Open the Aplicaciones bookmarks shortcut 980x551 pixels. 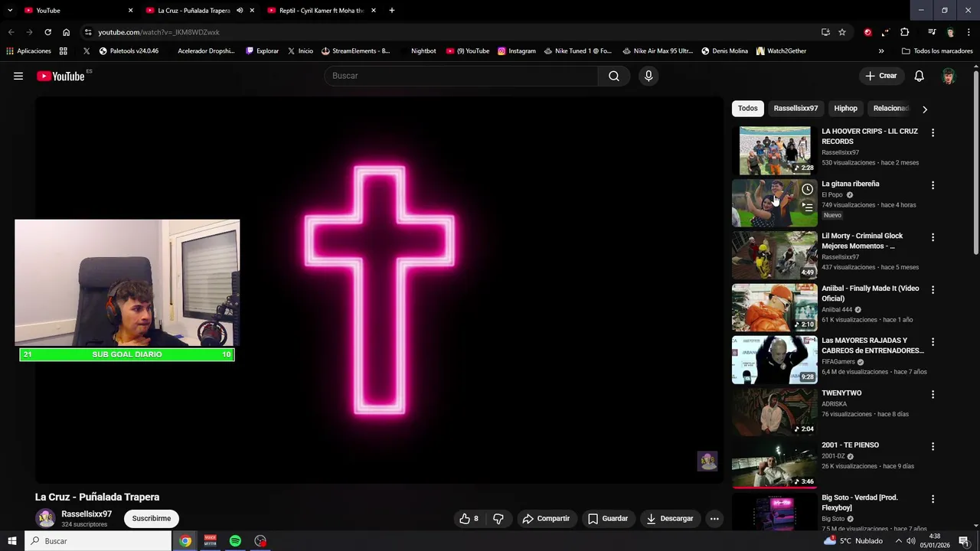coord(28,51)
